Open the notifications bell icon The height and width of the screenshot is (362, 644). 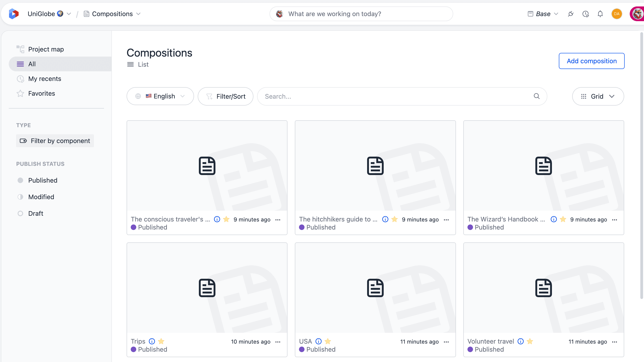coord(600,14)
